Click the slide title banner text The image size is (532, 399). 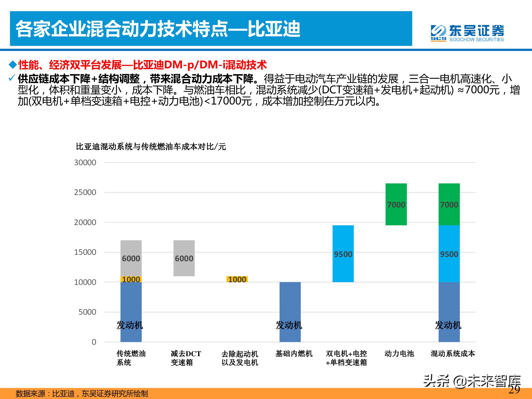tap(158, 29)
